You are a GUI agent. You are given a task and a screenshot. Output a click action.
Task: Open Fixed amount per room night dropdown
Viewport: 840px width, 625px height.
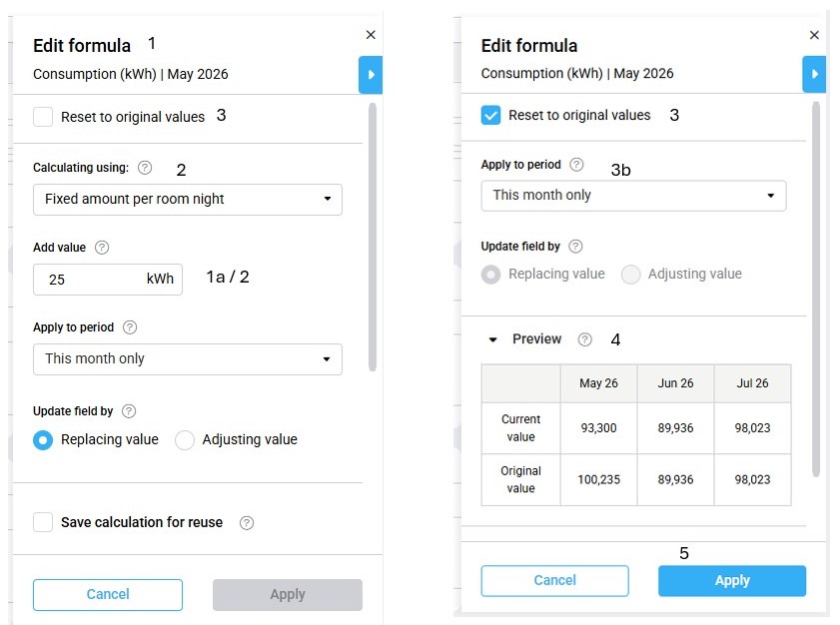pyautogui.click(x=188, y=199)
